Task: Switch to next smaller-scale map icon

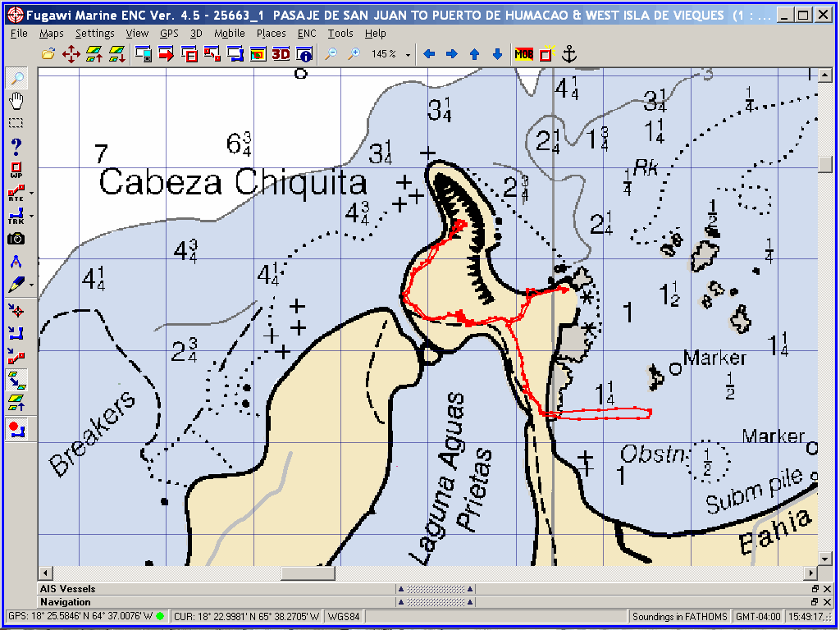Action: (116, 54)
